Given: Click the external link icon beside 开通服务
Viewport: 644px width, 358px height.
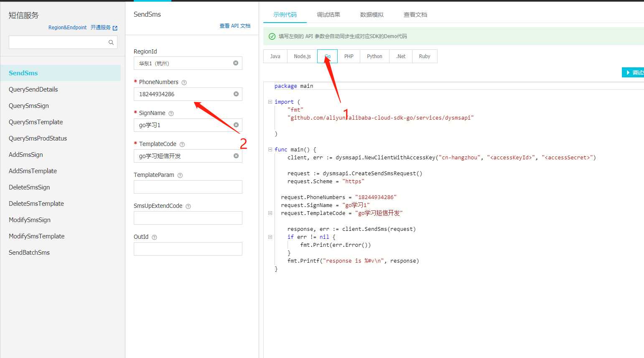Looking at the screenshot, I should coord(115,28).
